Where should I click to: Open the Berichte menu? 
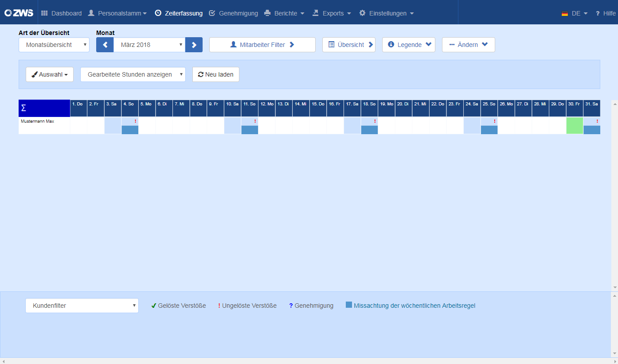(284, 13)
